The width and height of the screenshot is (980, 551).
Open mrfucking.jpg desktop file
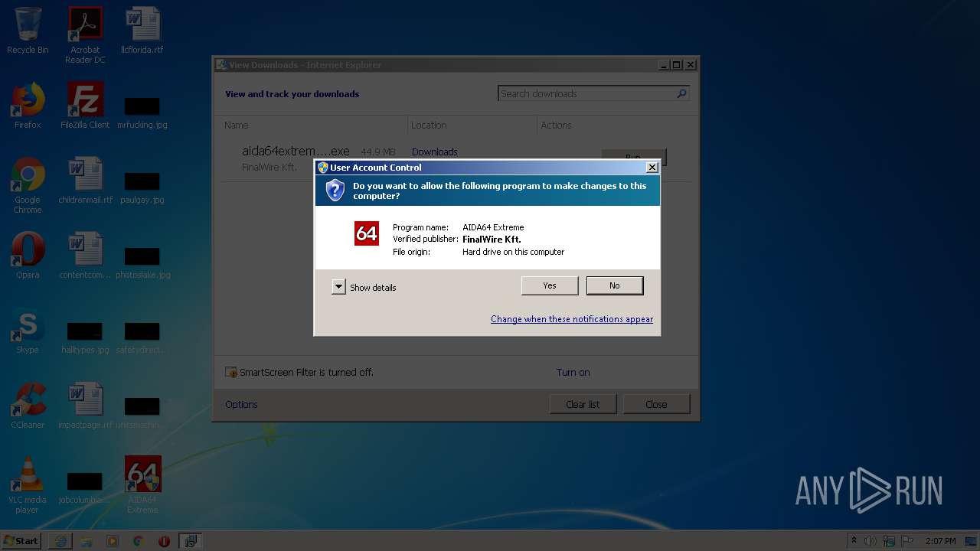point(142,113)
